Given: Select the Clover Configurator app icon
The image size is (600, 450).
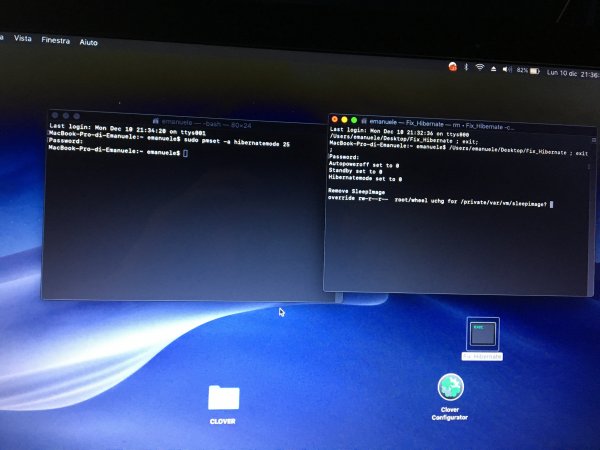Looking at the screenshot, I should pos(451,387).
